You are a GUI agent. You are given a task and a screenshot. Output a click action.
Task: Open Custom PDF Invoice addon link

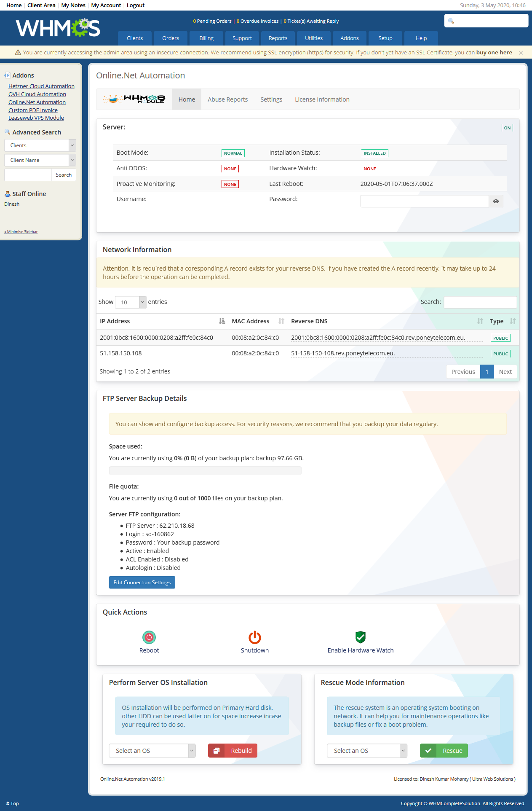[x=33, y=110]
